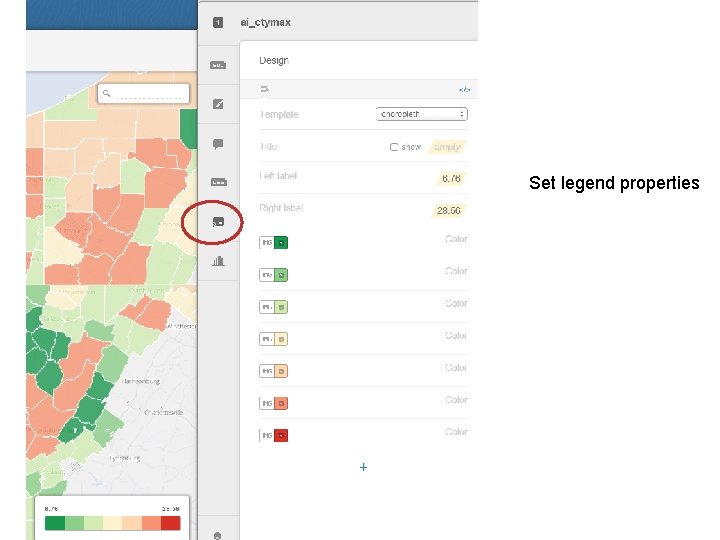Open the SQL panel icon in sidebar
Screen dimensions: 720x540
pos(218,65)
